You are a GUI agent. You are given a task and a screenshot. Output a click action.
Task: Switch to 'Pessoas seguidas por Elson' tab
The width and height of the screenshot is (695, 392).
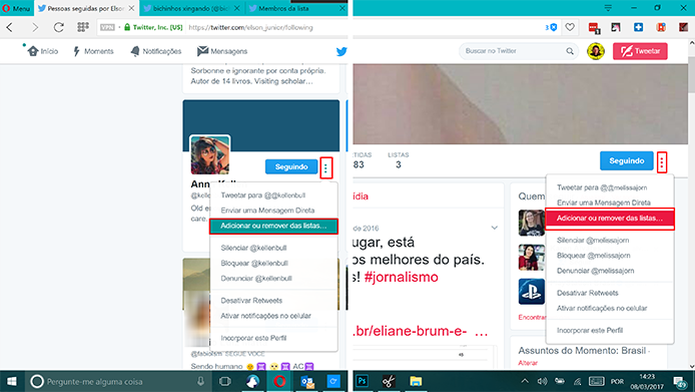86,8
